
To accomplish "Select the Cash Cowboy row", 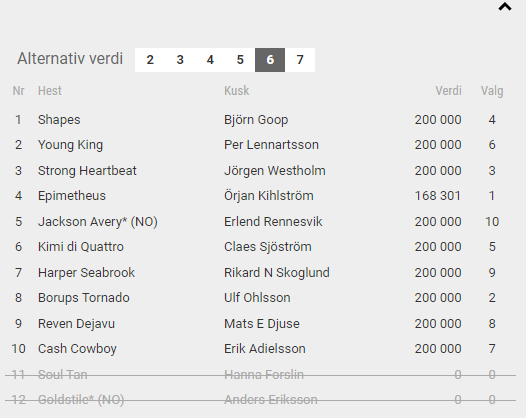I will click(260, 349).
